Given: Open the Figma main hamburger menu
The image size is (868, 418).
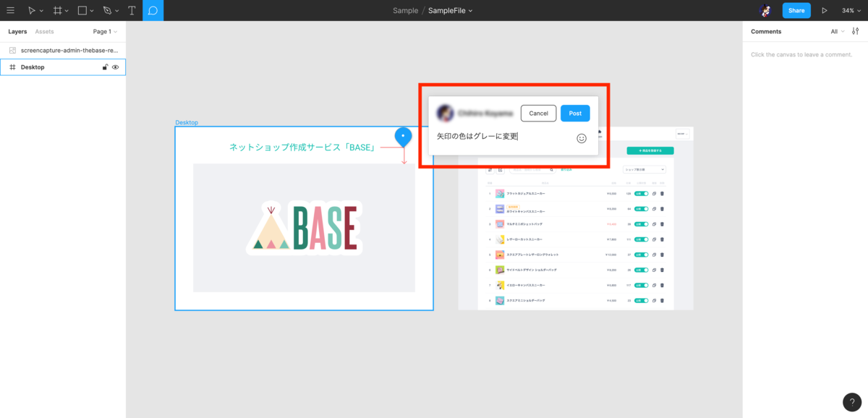Looking at the screenshot, I should click(10, 11).
